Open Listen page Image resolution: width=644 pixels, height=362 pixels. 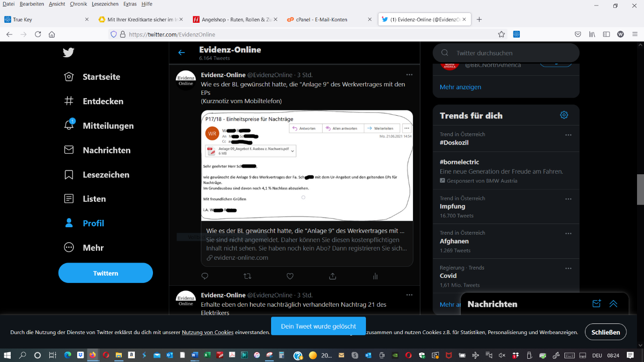[x=85, y=199]
